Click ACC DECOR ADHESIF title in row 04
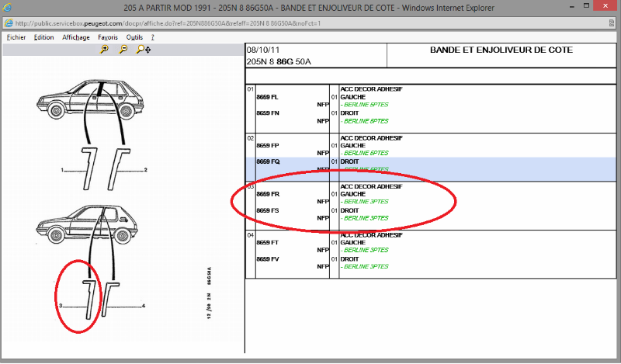The width and height of the screenshot is (621, 364). pyautogui.click(x=372, y=235)
